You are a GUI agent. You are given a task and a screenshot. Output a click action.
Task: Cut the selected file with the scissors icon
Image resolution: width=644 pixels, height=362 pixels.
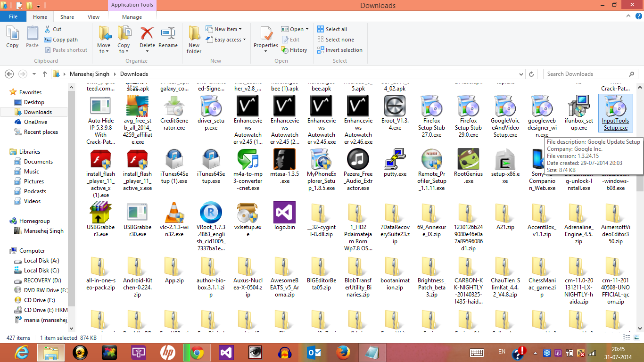pos(53,29)
